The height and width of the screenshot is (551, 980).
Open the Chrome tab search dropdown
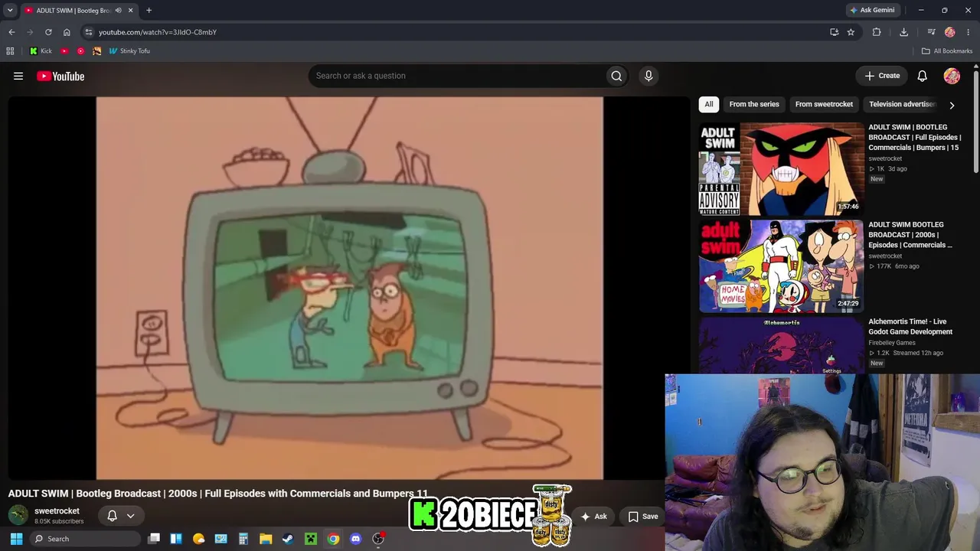(10, 10)
